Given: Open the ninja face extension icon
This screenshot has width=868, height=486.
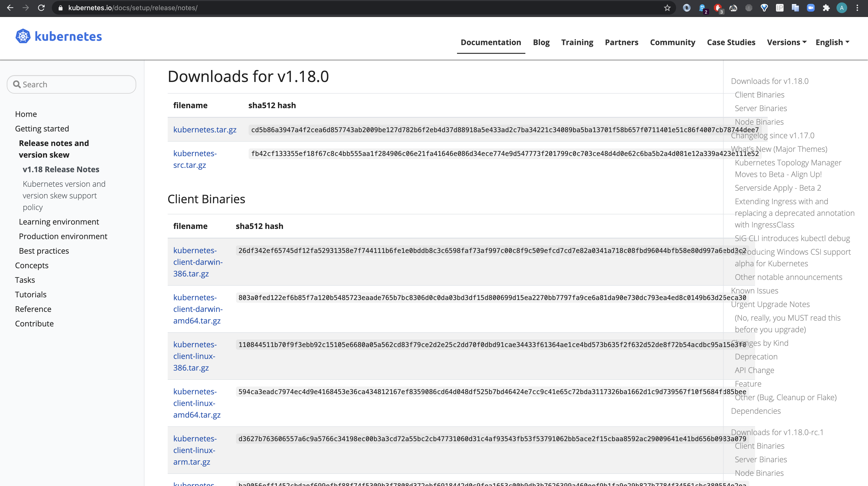Looking at the screenshot, I should pyautogui.click(x=733, y=8).
